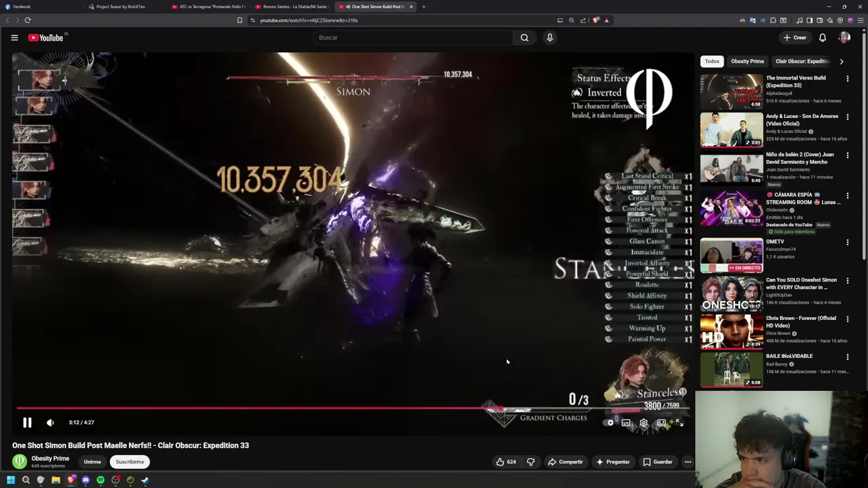The image size is (868, 488).
Task: Click the youtube.com address bar
Action: click(400, 20)
